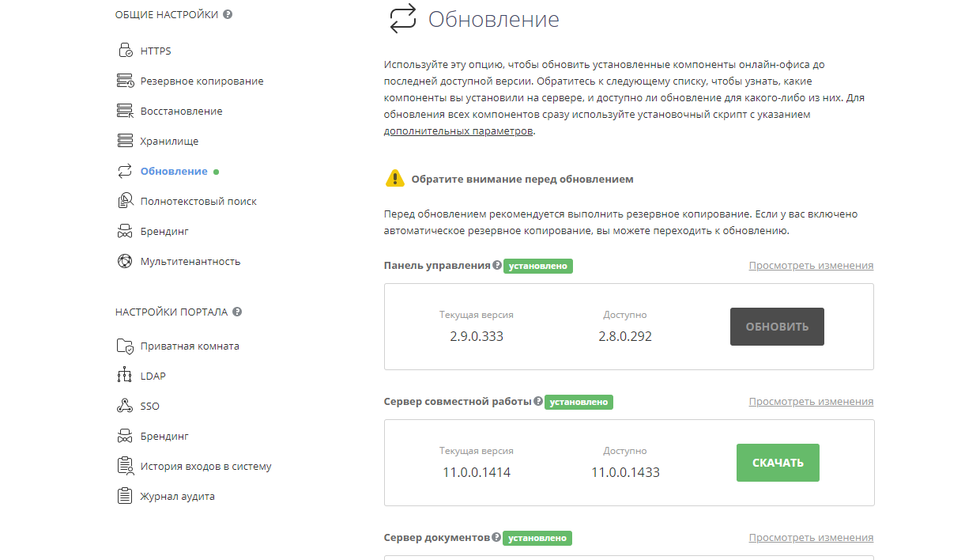Click установлено badge for Сервер документов
The height and width of the screenshot is (560, 980).
click(x=537, y=538)
